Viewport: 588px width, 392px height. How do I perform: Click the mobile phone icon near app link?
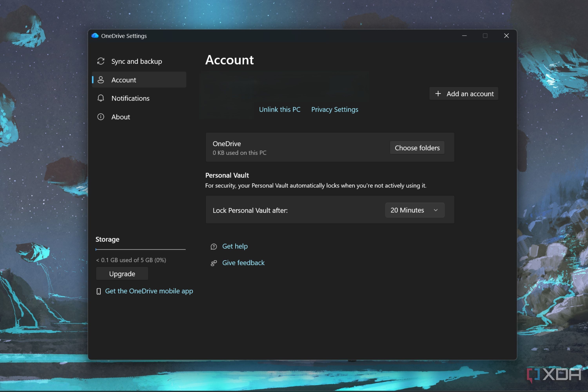tap(99, 291)
